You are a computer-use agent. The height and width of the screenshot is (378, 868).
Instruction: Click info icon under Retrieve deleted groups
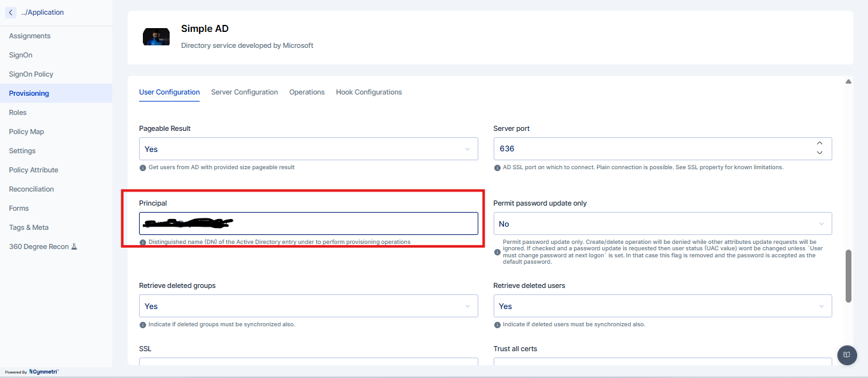click(142, 324)
